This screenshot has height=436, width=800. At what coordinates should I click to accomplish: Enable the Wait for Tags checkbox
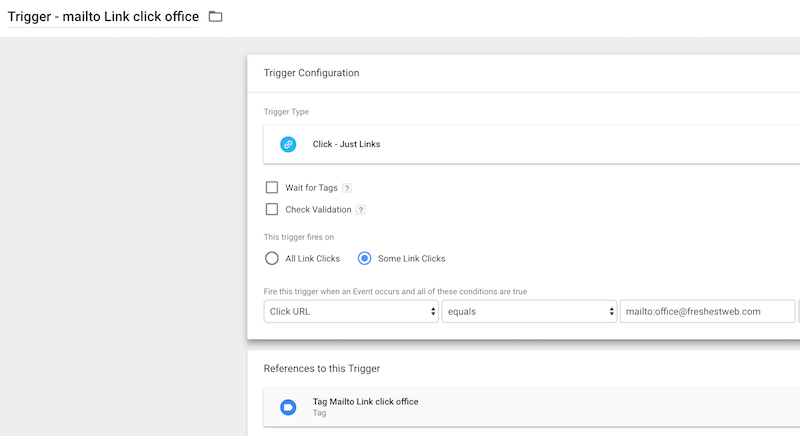click(x=271, y=187)
